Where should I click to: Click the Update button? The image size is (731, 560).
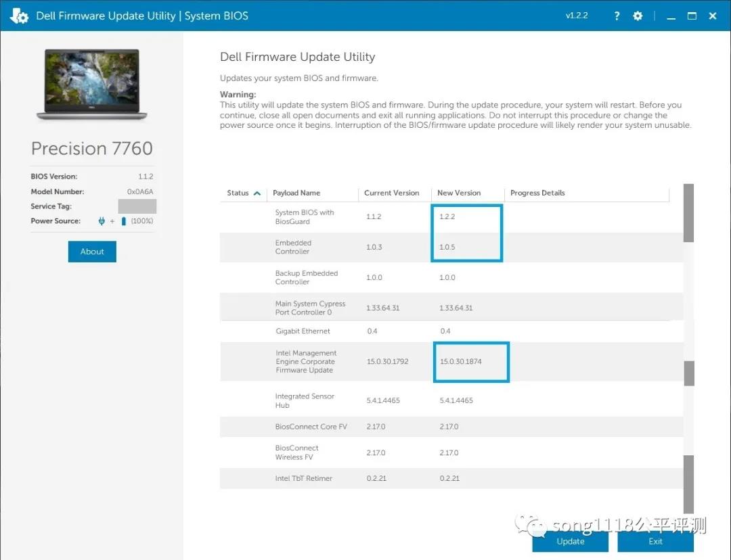click(x=570, y=541)
